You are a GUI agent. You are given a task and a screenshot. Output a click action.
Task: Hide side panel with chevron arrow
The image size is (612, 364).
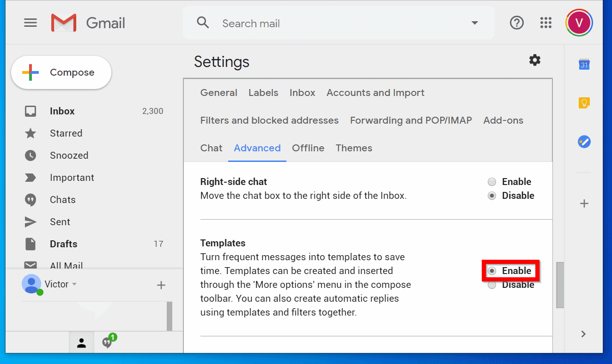click(583, 334)
